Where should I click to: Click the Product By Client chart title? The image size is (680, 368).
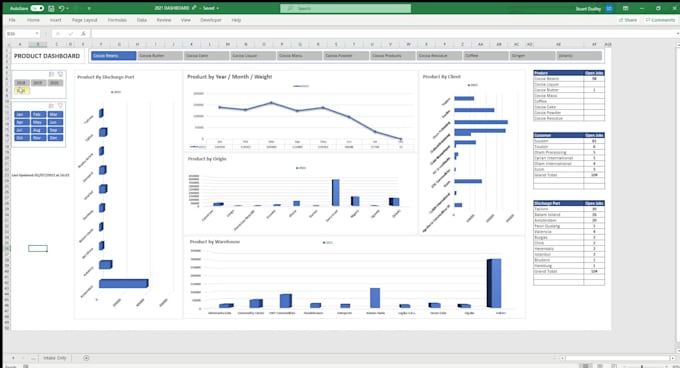[441, 77]
